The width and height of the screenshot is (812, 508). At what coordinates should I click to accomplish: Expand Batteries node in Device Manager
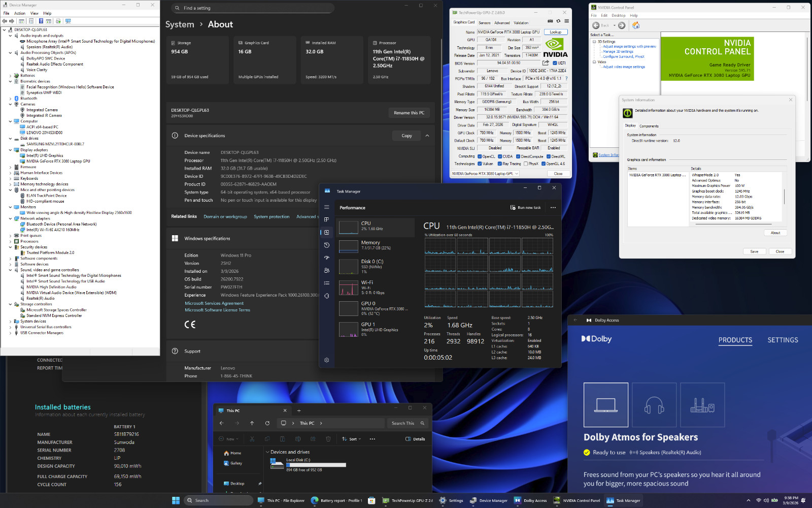[10, 76]
